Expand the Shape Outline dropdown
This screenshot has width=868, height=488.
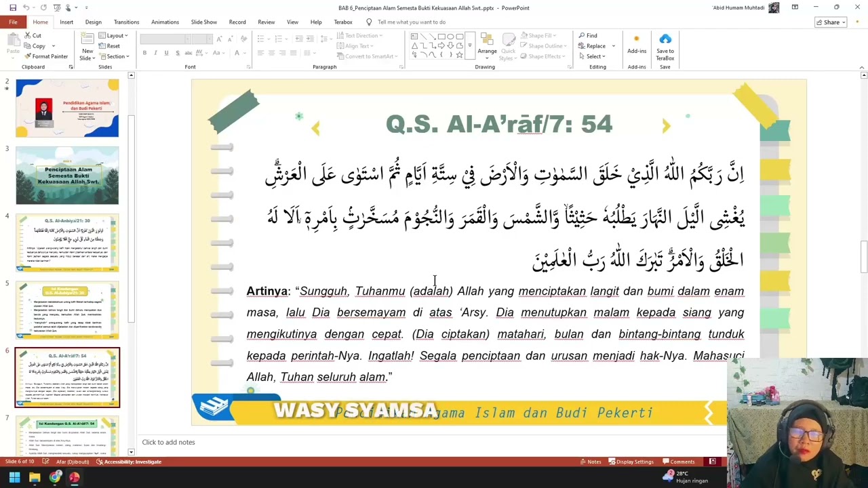(542, 46)
